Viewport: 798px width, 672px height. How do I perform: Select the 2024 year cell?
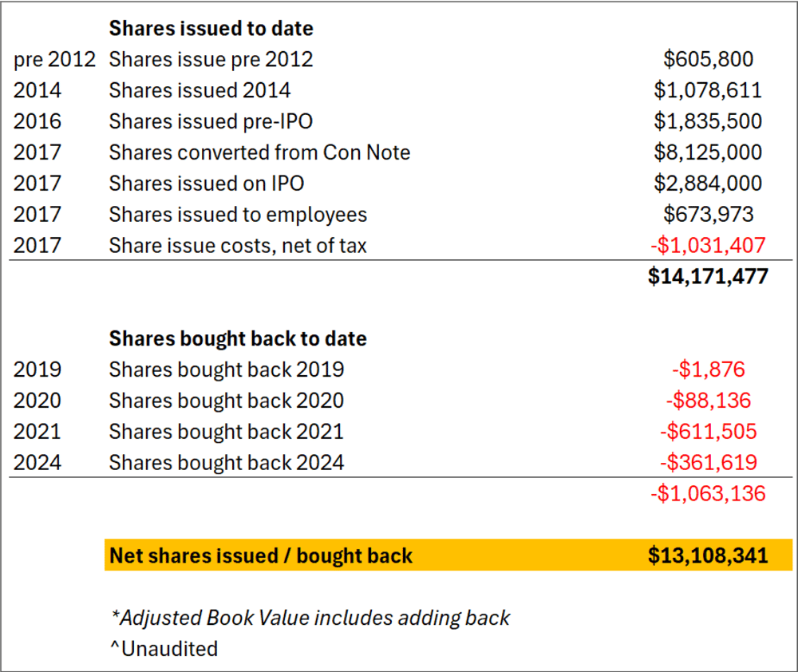[38, 463]
